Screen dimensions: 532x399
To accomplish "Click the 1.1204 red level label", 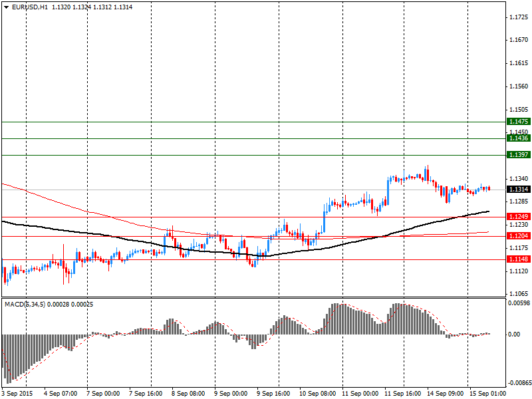I will coord(519,236).
